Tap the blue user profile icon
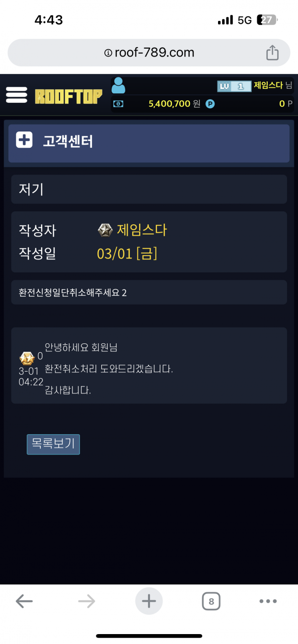298x644 pixels. [x=118, y=85]
